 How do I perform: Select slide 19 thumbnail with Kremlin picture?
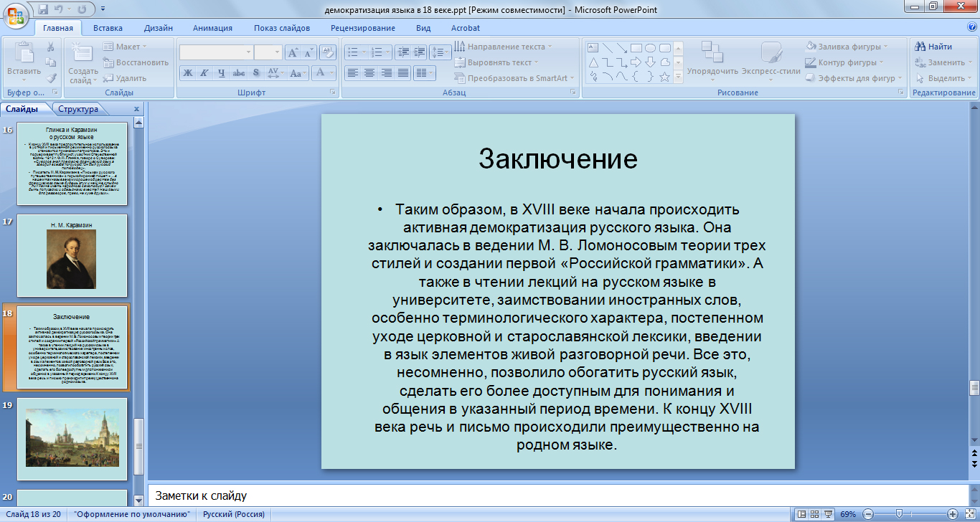click(72, 440)
